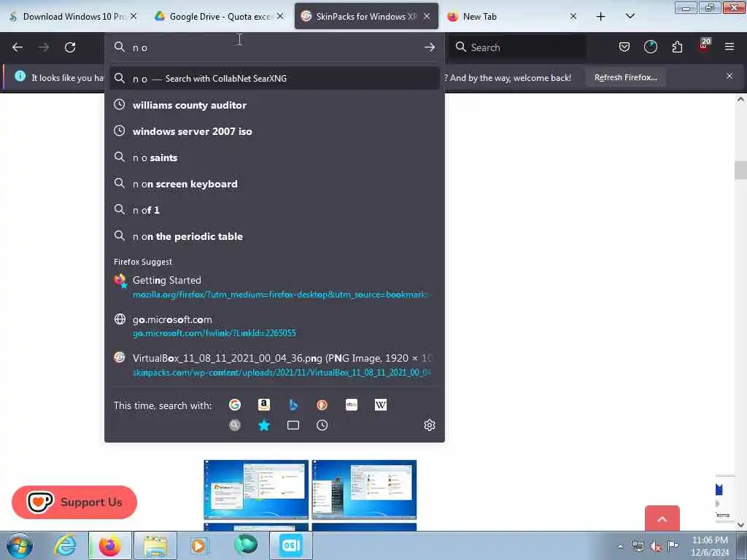Click the go arrow in the address bar

429,47
